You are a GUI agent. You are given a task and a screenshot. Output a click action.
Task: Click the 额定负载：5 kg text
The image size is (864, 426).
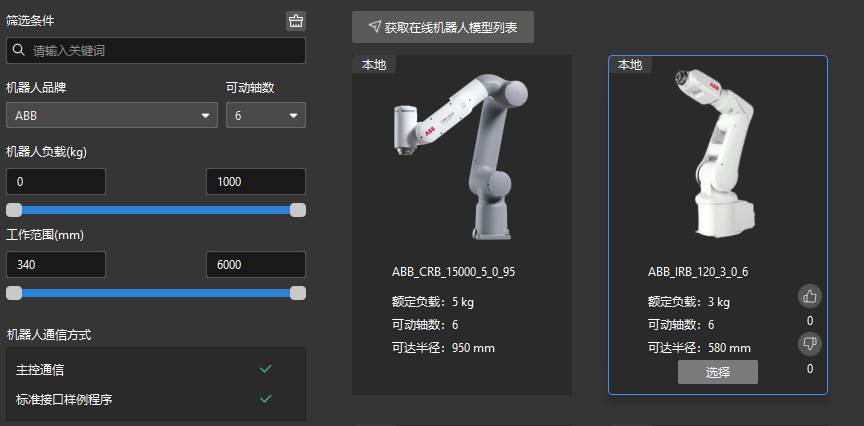pos(433,302)
